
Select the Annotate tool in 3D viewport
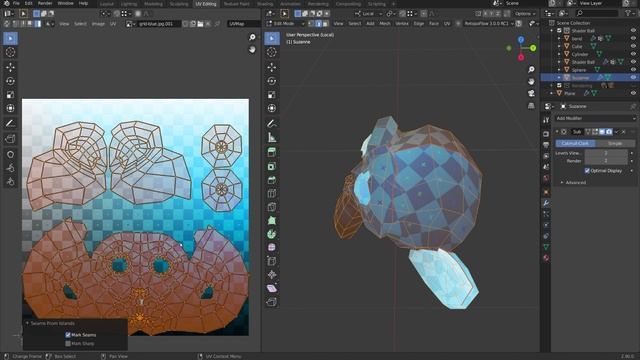click(x=272, y=123)
